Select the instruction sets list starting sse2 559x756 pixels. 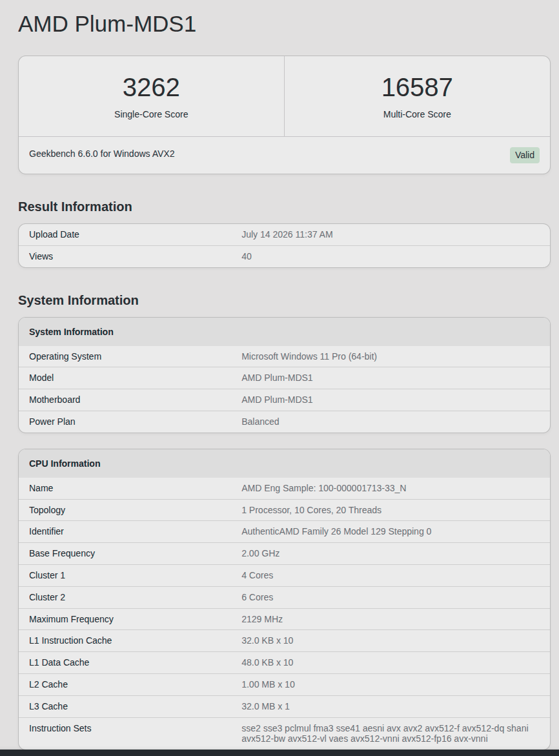point(385,733)
